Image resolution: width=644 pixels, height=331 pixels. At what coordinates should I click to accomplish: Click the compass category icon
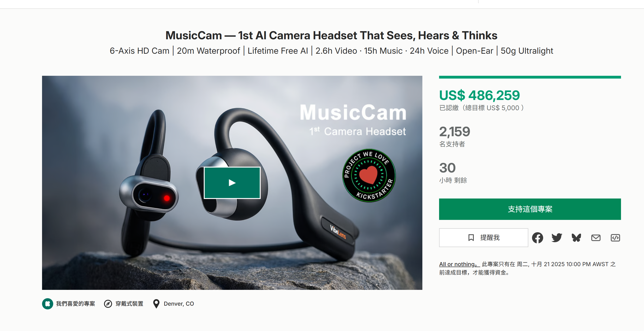pyautogui.click(x=108, y=304)
